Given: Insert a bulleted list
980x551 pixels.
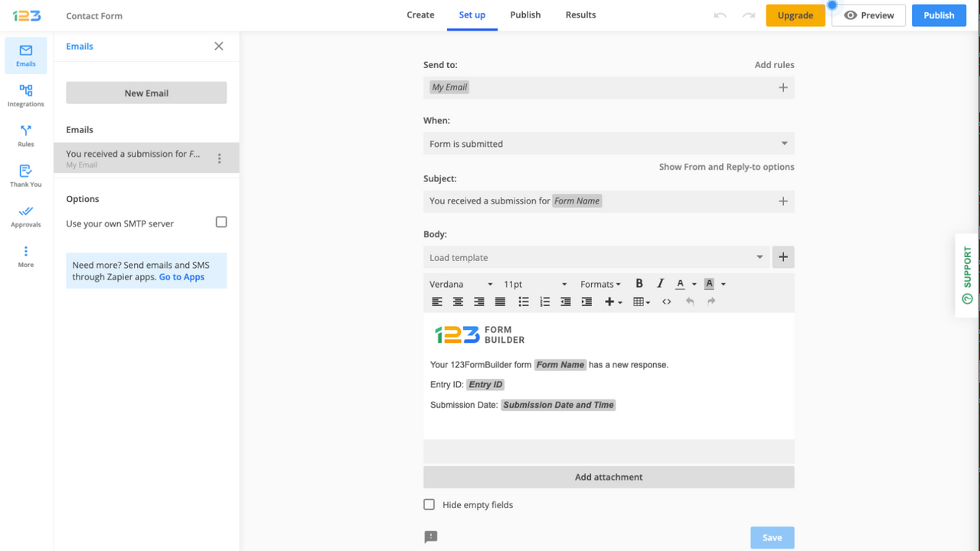Looking at the screenshot, I should click(524, 302).
